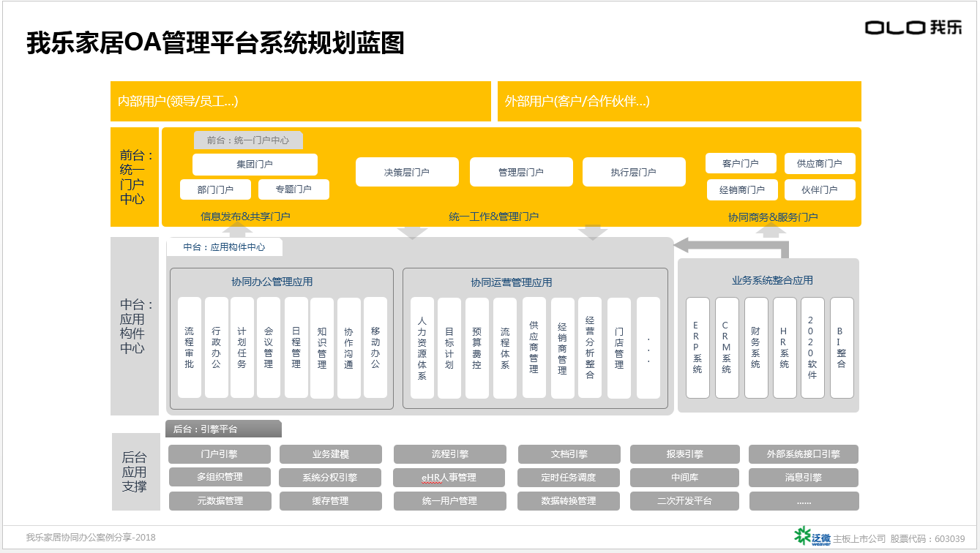Pick the CRM系统 column
This screenshot has width=980, height=553.
(727, 347)
